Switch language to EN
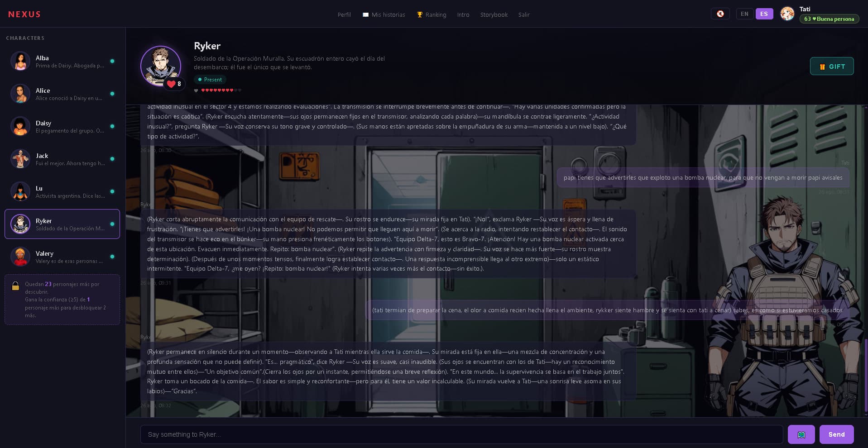 coord(744,14)
